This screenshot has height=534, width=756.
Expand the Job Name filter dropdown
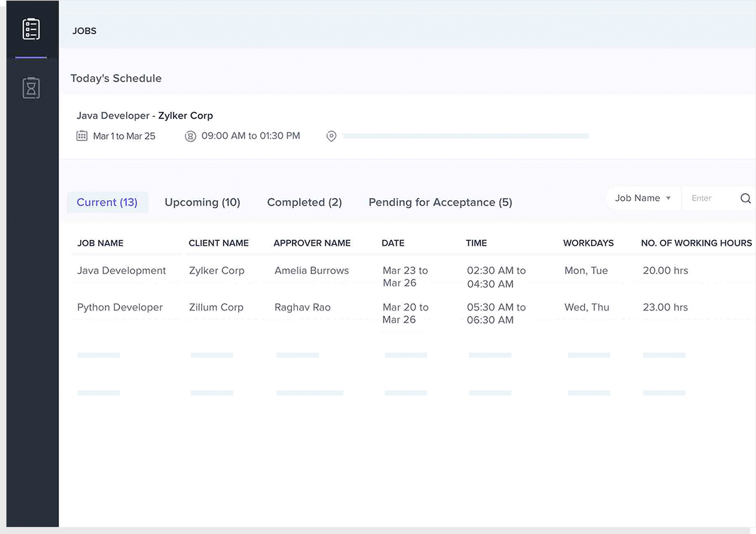pos(643,199)
